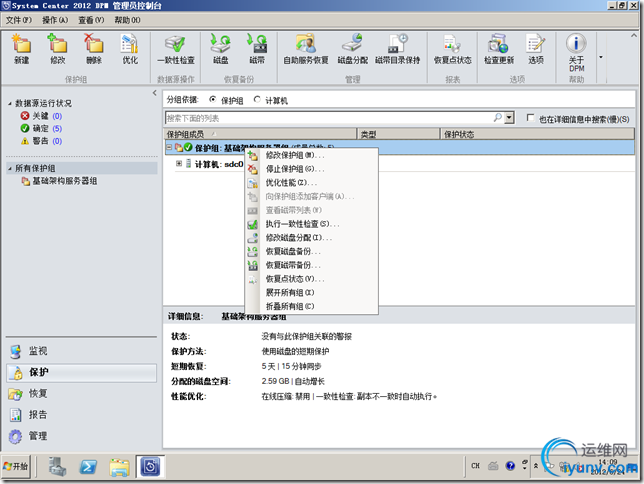The image size is (644, 484).
Task: Open the search box dropdown arrow
Action: (509, 118)
